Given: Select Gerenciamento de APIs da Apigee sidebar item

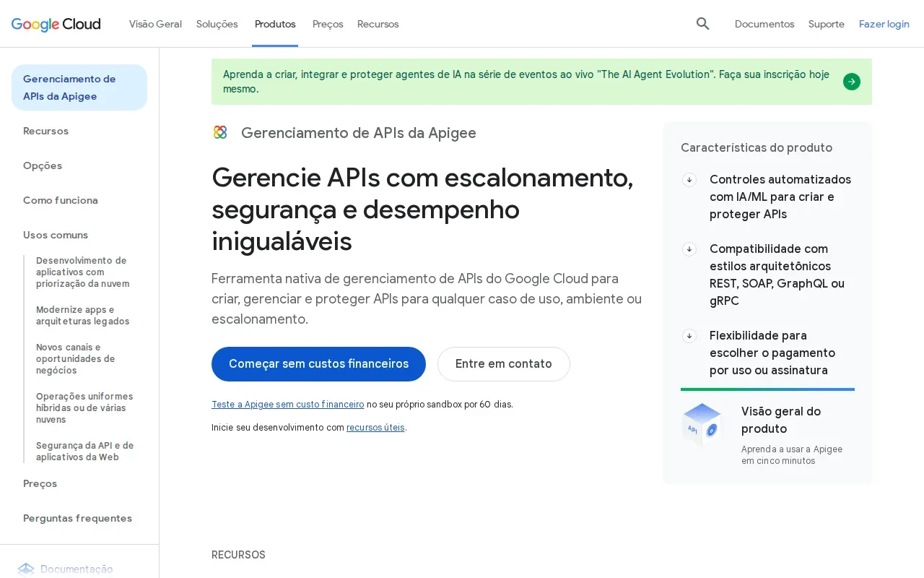Looking at the screenshot, I should pyautogui.click(x=79, y=87).
